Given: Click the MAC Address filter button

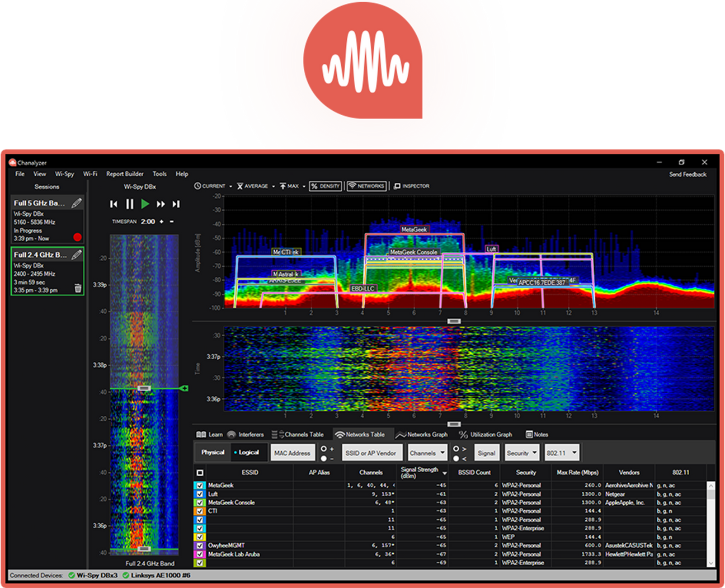Looking at the screenshot, I should pyautogui.click(x=293, y=452).
